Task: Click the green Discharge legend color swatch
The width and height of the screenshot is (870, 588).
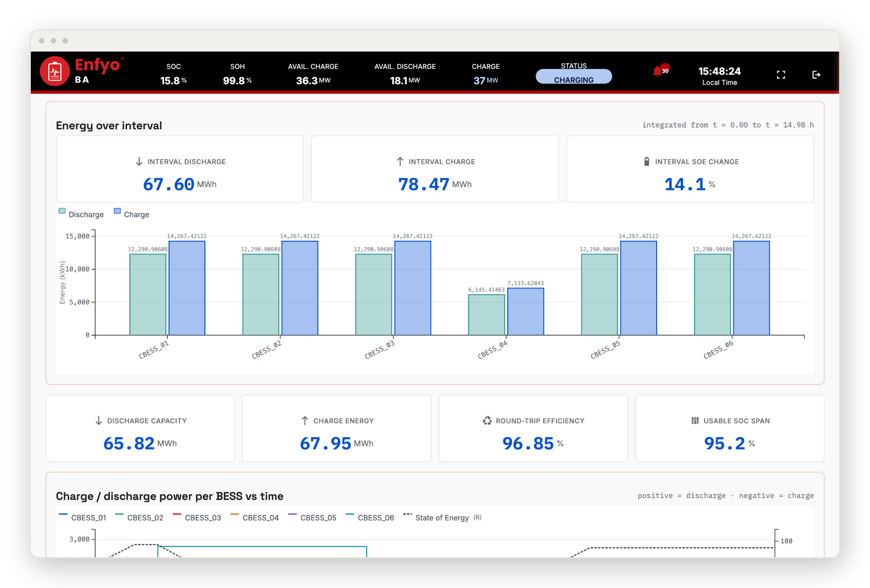Action: [x=62, y=211]
